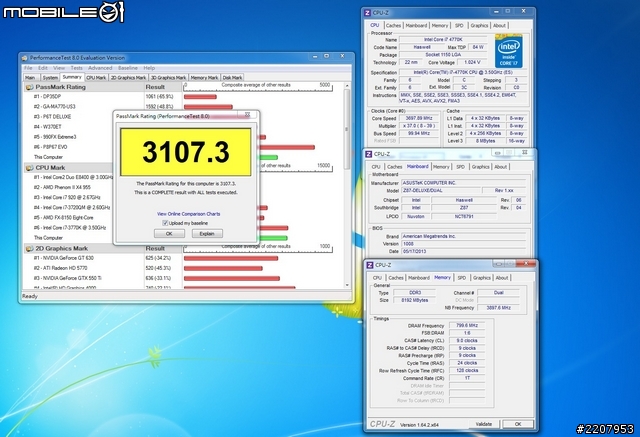Select the '#2 - AMD Phenom II X4 955' row

click(x=62, y=187)
